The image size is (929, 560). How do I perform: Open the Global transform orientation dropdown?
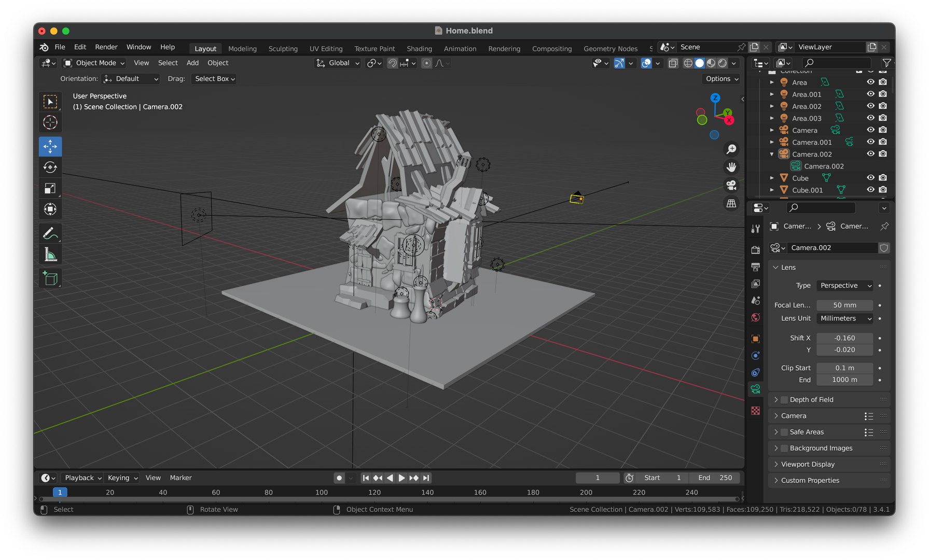(338, 63)
